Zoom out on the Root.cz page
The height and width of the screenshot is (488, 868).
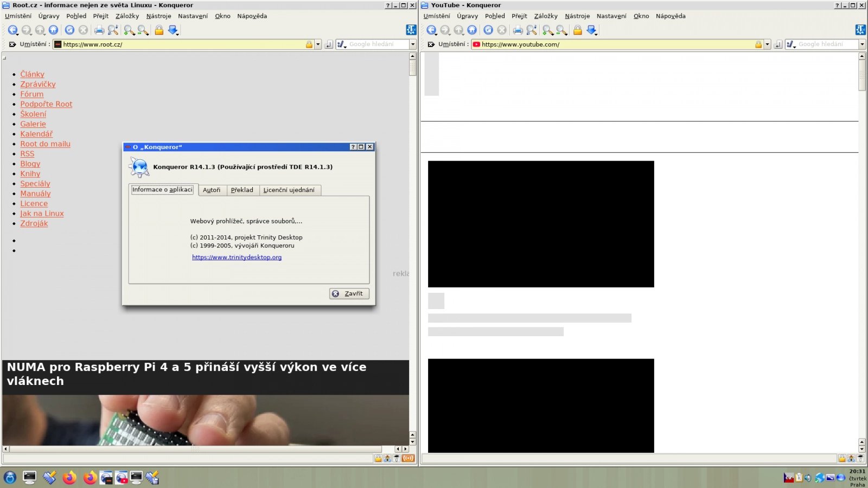(x=143, y=30)
